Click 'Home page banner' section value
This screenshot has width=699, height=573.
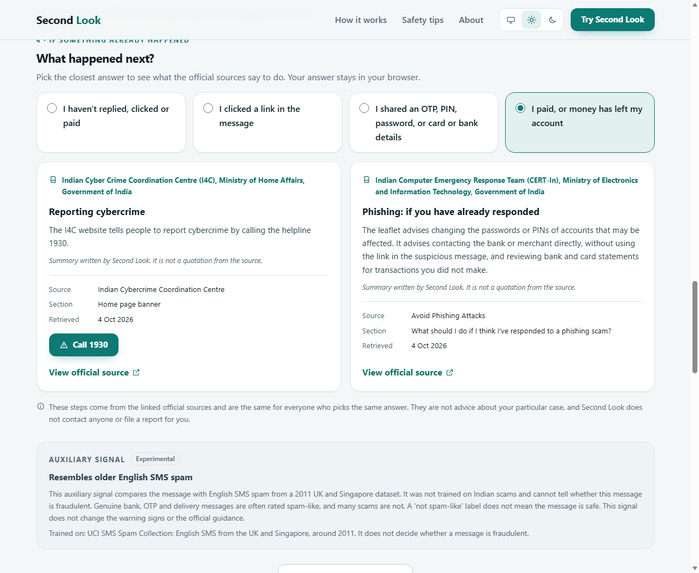point(129,305)
